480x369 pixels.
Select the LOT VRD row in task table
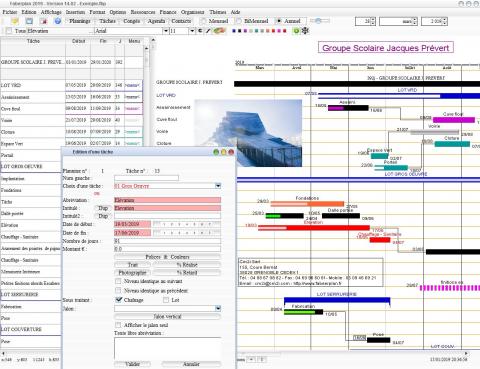click(x=72, y=85)
